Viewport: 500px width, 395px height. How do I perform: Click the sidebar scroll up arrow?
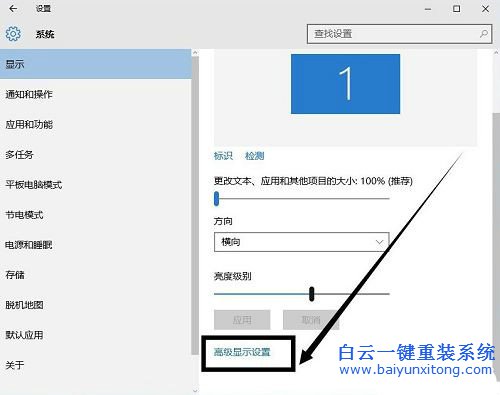click(195, 53)
